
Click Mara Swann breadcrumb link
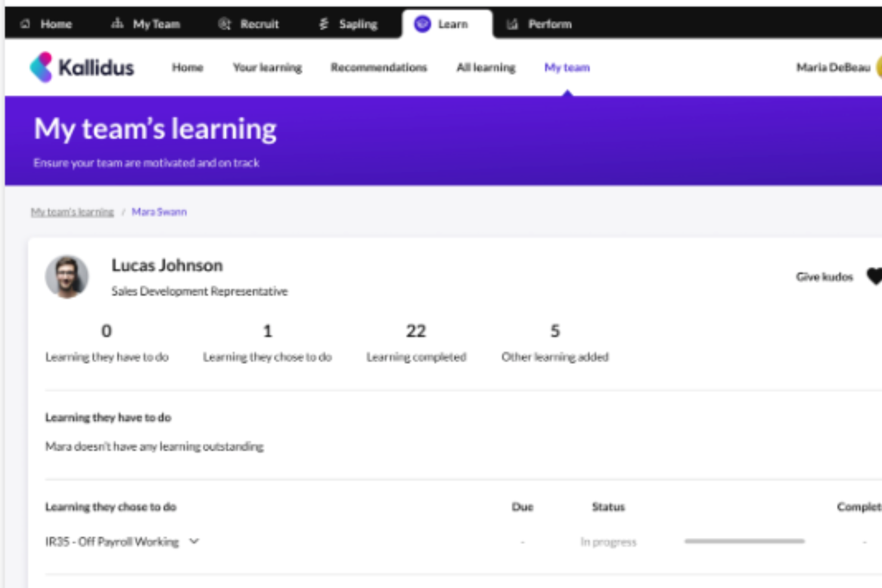click(159, 212)
